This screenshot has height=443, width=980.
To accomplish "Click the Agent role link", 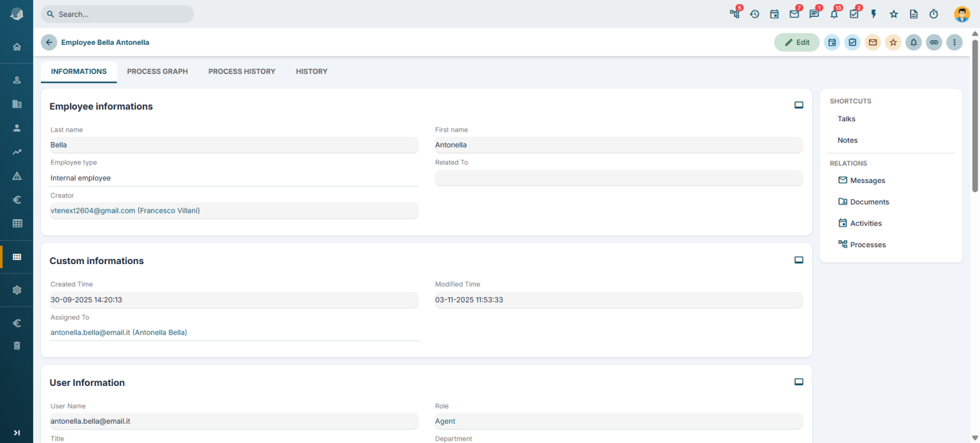I will click(x=445, y=421).
